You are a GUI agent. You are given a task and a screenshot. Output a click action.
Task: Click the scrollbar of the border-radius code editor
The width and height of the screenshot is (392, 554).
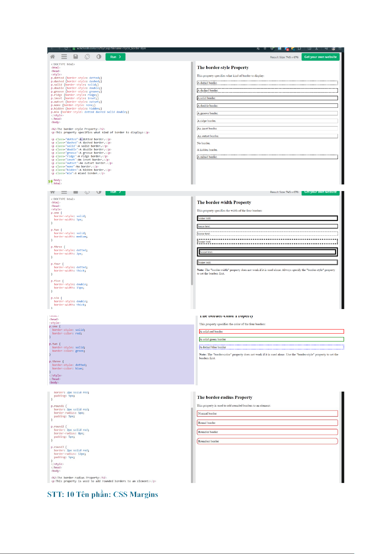coord(192,434)
